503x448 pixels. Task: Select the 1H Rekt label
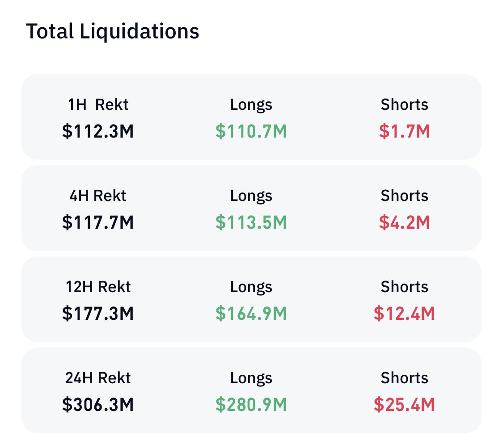tap(98, 105)
